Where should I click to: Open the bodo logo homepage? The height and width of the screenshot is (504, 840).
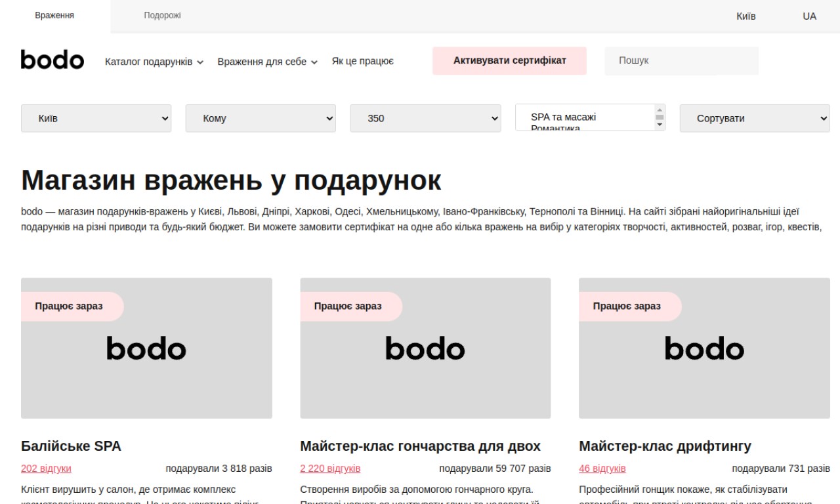coord(52,60)
